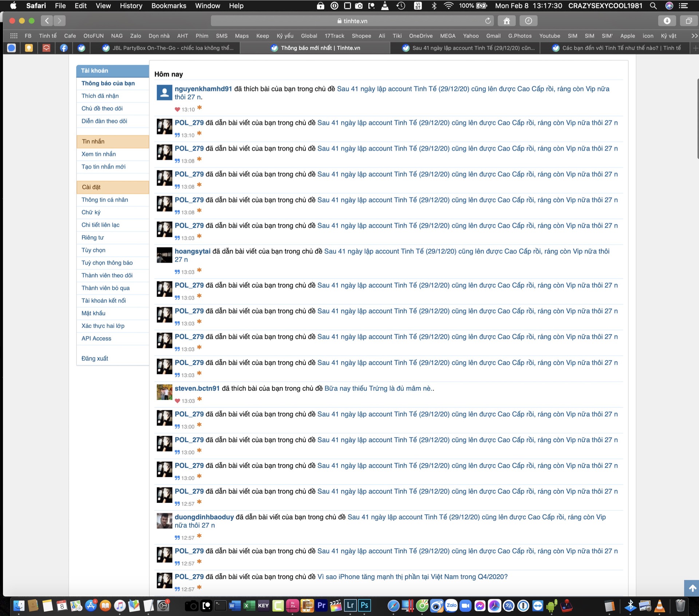
Task: Open Excel from the Dock
Action: 249,606
